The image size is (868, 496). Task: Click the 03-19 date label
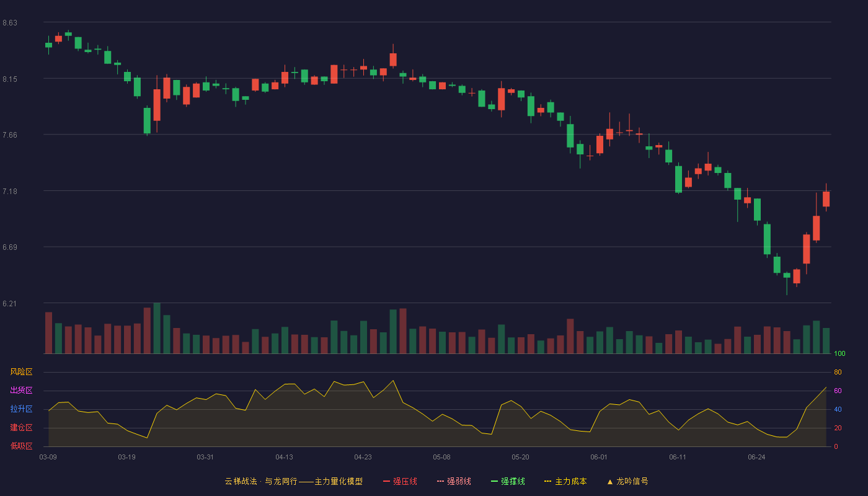pos(126,457)
